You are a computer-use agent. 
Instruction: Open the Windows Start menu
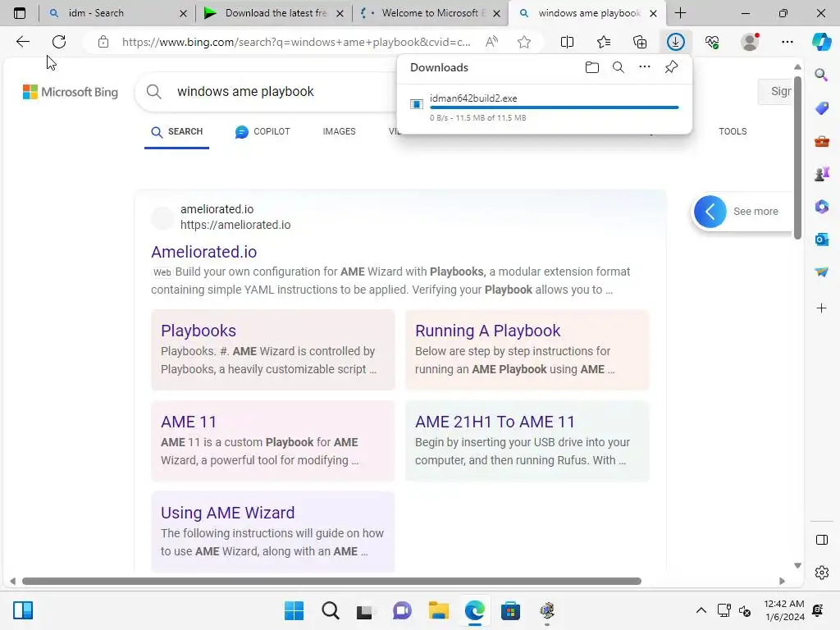point(294,610)
